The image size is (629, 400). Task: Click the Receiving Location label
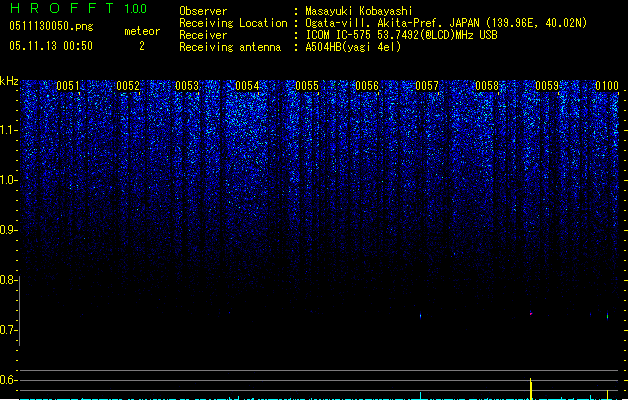(233, 23)
